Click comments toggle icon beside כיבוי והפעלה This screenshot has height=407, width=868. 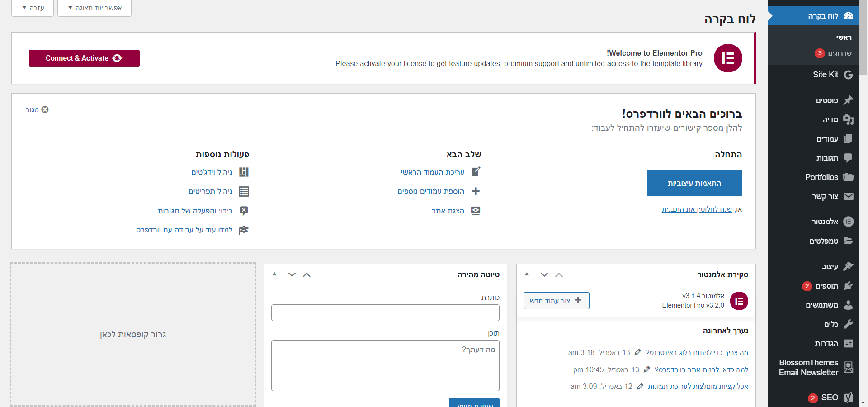(x=244, y=211)
